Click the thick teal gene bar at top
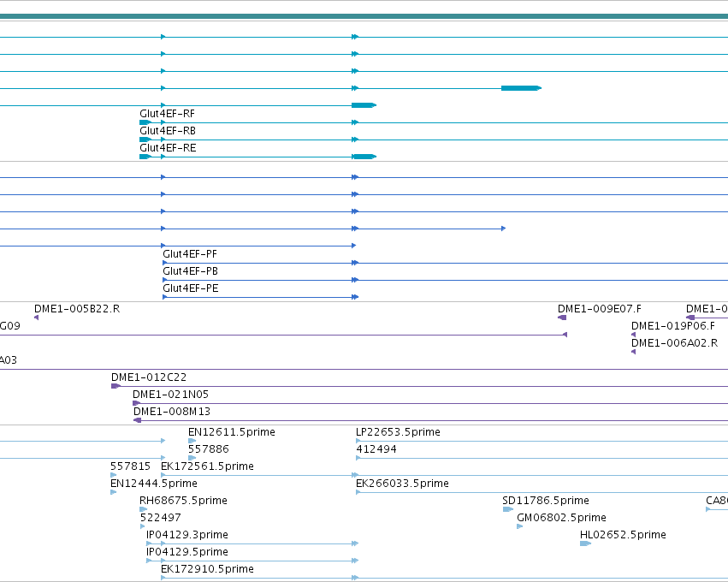The height and width of the screenshot is (582, 728). click(x=364, y=17)
